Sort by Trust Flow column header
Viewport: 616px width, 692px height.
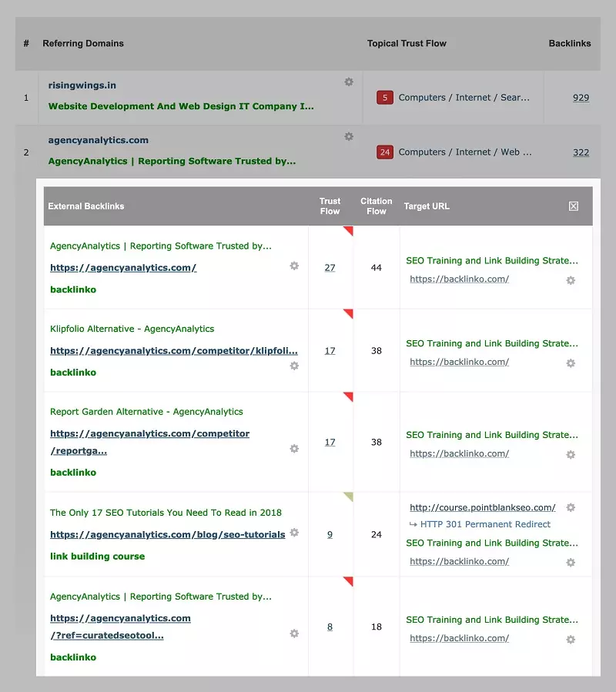(330, 206)
